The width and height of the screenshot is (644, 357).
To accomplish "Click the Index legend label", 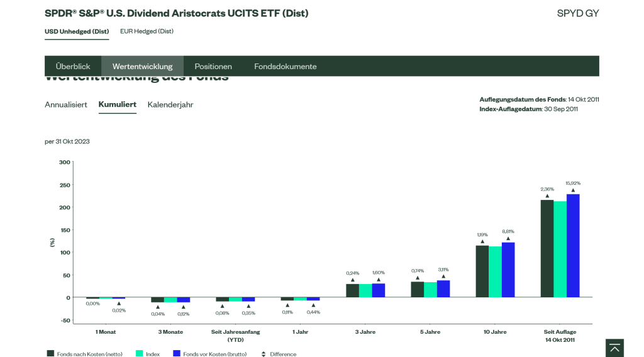I will tap(153, 354).
